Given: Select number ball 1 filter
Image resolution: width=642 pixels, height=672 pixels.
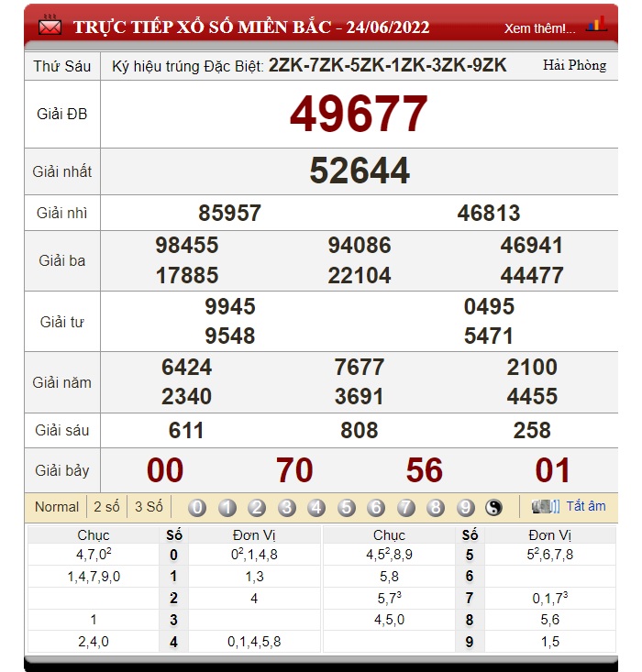Looking at the screenshot, I should click(227, 507).
